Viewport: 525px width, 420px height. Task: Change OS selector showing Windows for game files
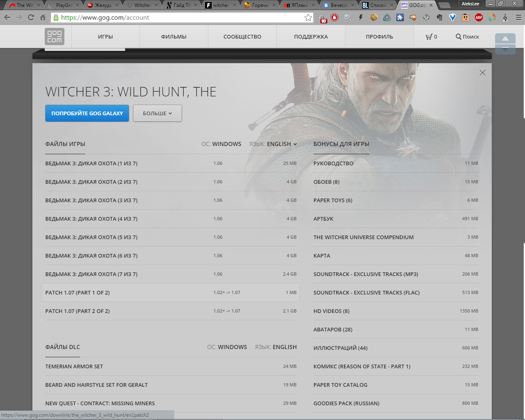coord(226,144)
